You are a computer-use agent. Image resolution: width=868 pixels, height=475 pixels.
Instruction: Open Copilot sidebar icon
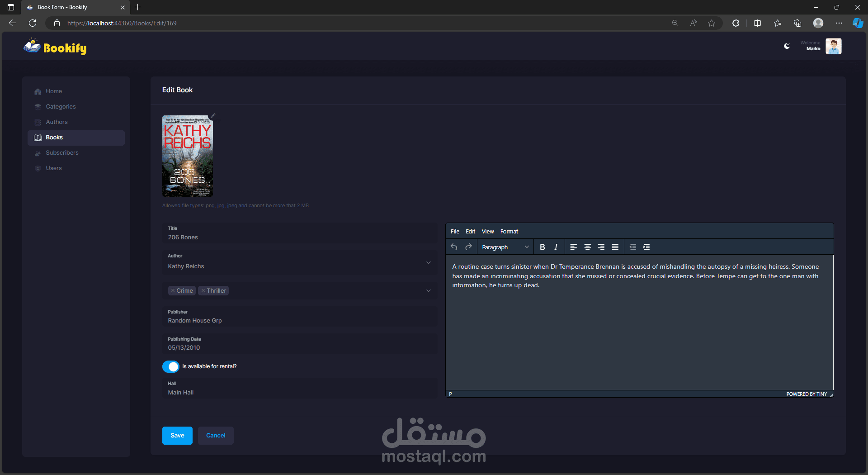coord(858,23)
